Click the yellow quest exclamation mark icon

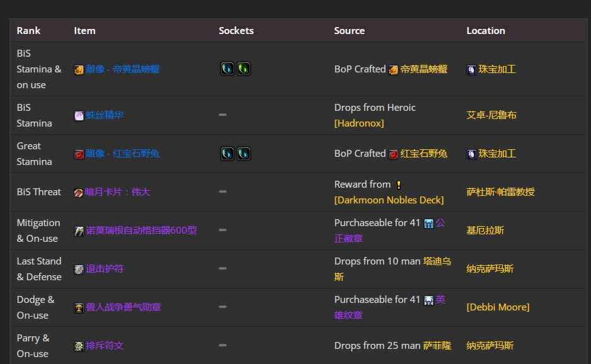tap(399, 185)
